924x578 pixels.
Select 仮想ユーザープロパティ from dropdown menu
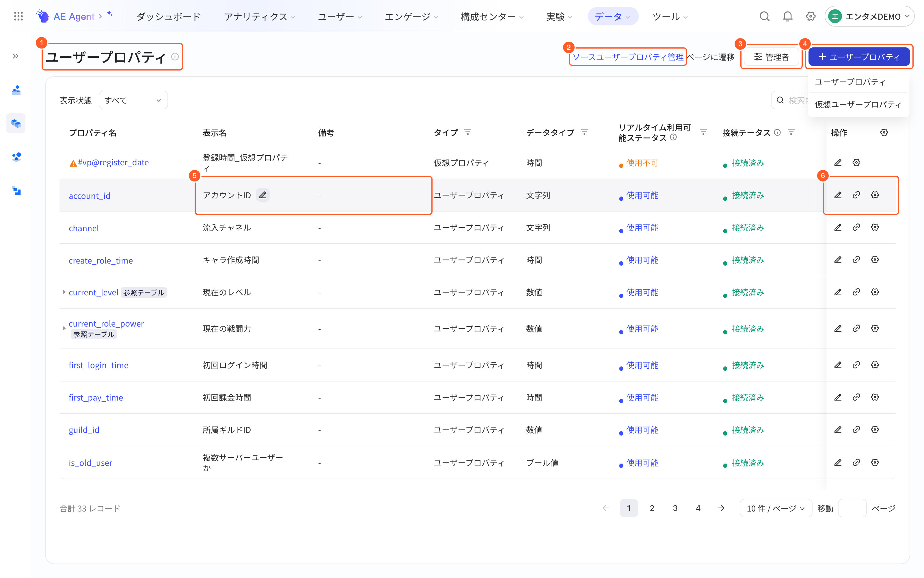coord(858,104)
